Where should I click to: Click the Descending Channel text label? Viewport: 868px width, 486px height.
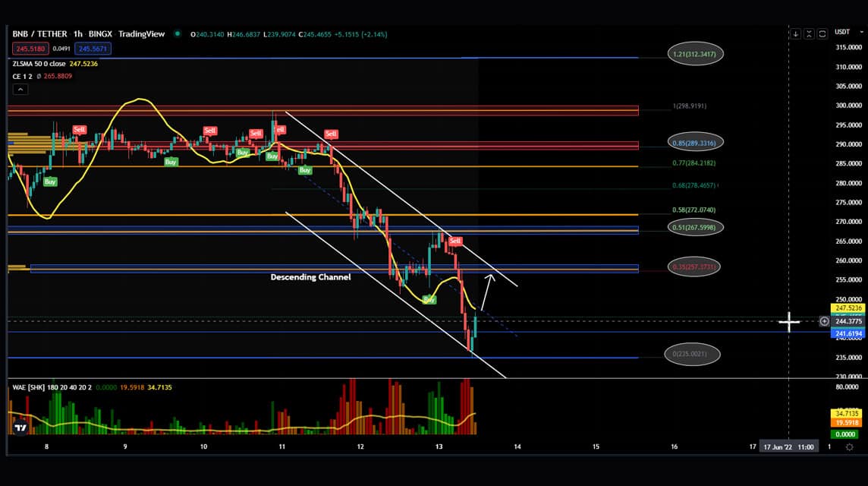point(310,277)
